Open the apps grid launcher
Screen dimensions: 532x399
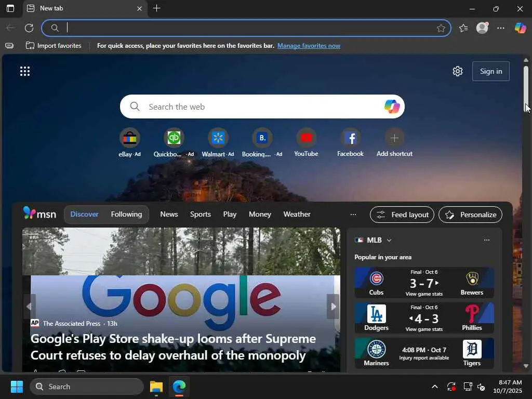coord(25,71)
